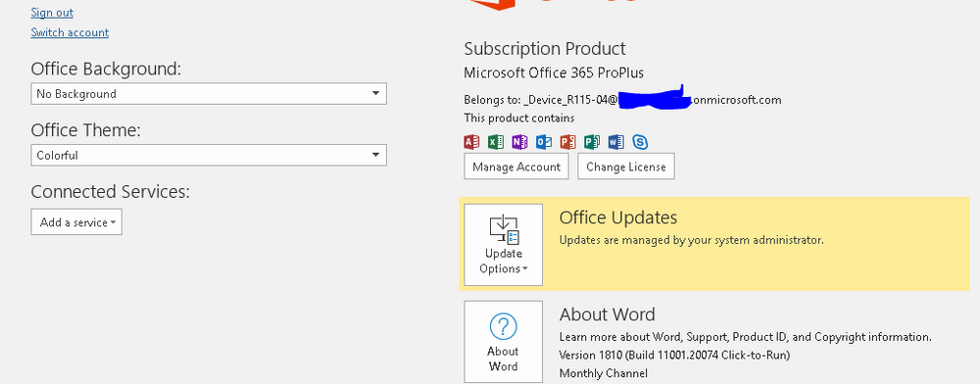Viewport: 980px width, 384px height.
Task: Click the Word app icon
Action: (615, 142)
